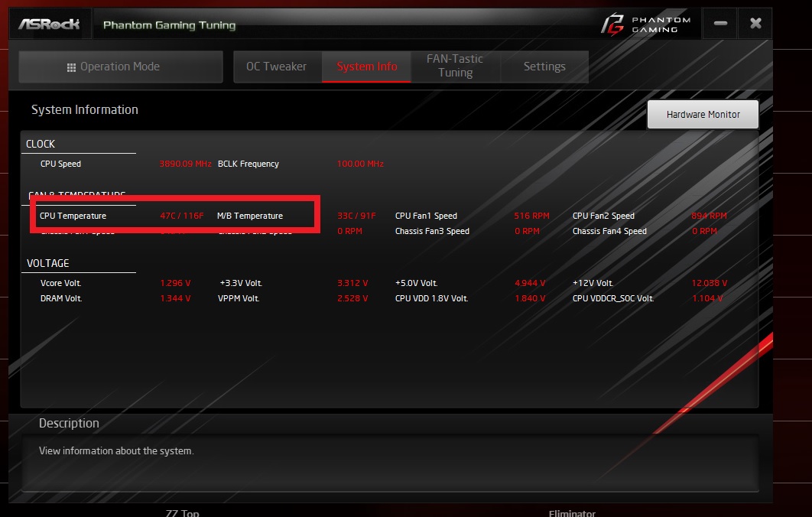Click the 1.296 V Vcore value

click(x=175, y=283)
